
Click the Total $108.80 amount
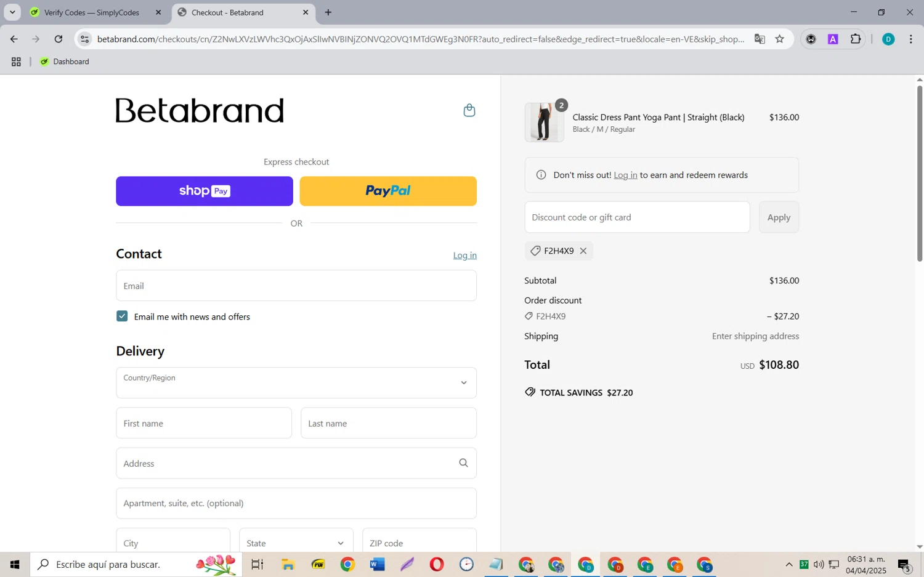[x=779, y=365]
